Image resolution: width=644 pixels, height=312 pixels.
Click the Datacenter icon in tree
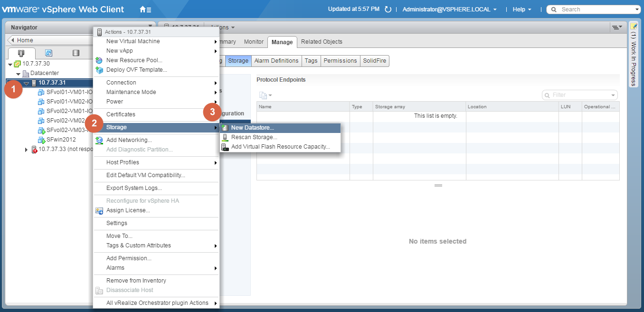pyautogui.click(x=26, y=74)
